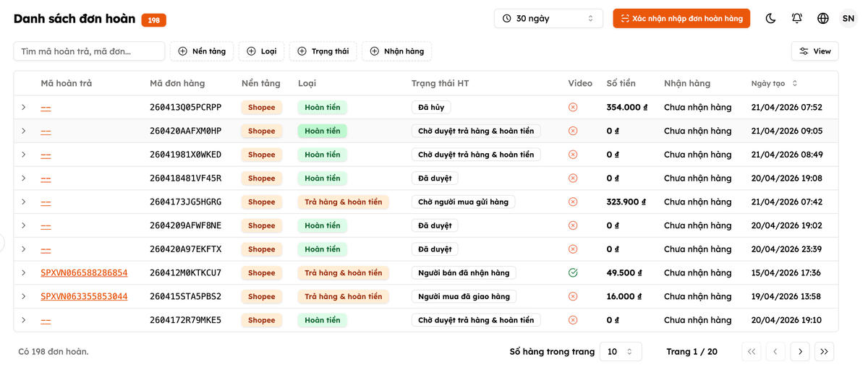Open the View options button
The image size is (868, 375).
coord(815,51)
